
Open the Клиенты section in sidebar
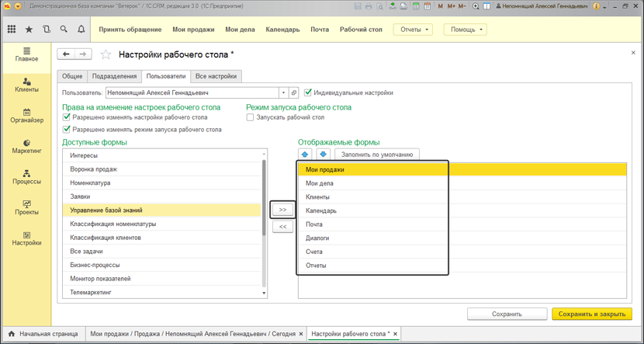click(x=26, y=85)
